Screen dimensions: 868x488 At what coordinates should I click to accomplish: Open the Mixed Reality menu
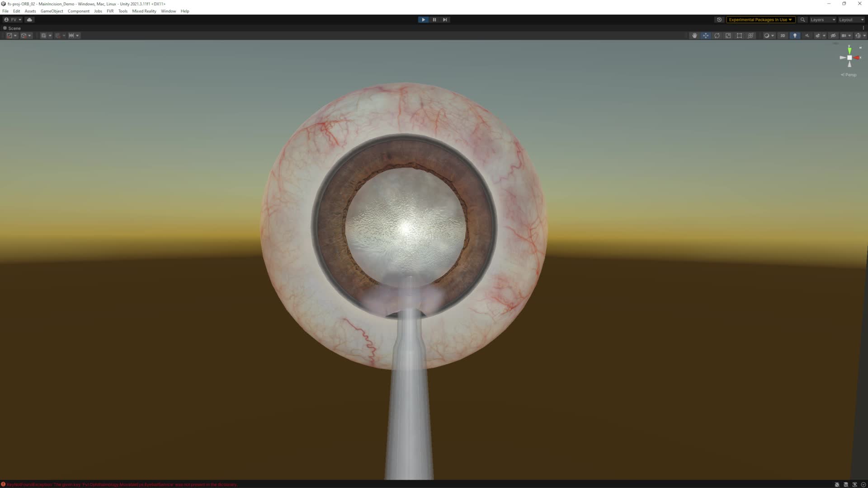(x=144, y=11)
